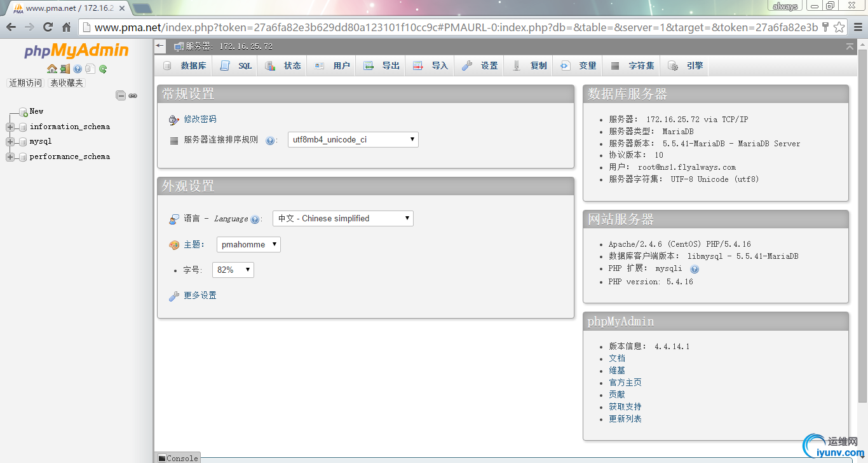Viewport: 868px width, 463px height.
Task: Click the logout door icon
Action: tap(65, 69)
